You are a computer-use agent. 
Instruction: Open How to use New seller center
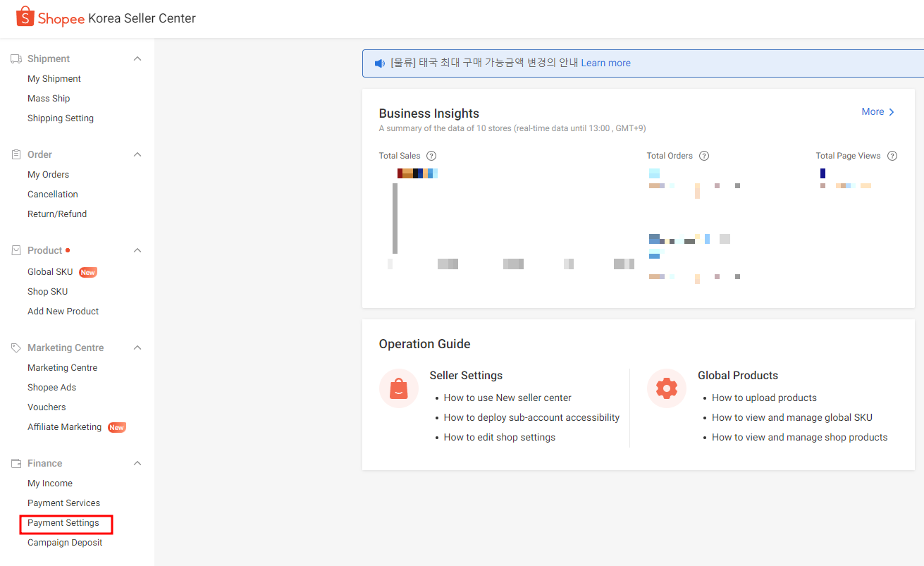507,398
